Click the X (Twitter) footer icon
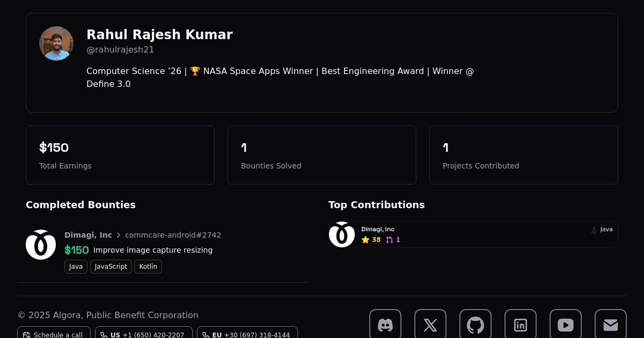 (430, 325)
